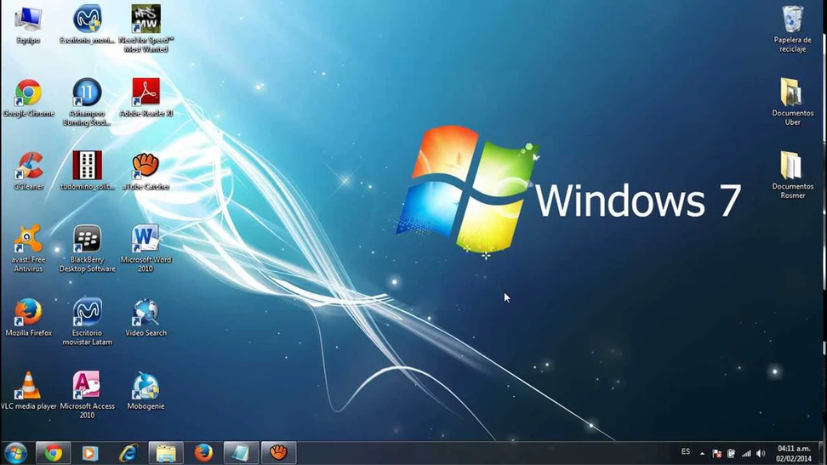Show hidden system tray icons

tap(702, 453)
